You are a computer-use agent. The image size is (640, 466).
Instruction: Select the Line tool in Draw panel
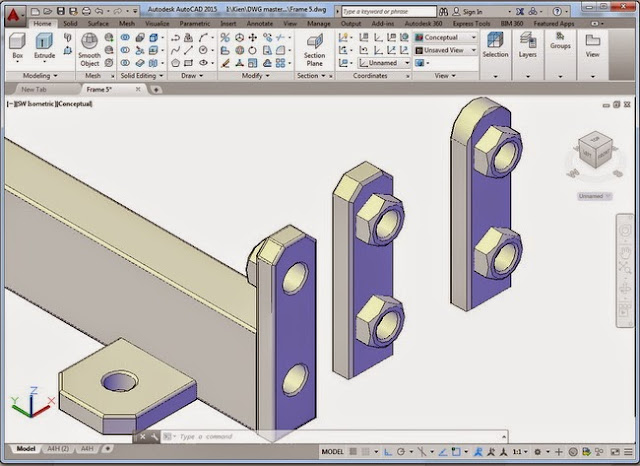point(188,50)
